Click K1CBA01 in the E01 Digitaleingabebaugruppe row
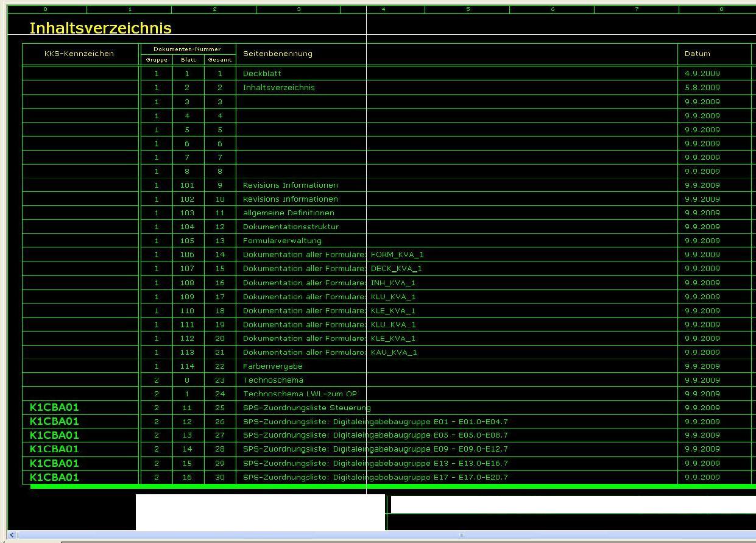 click(x=54, y=421)
